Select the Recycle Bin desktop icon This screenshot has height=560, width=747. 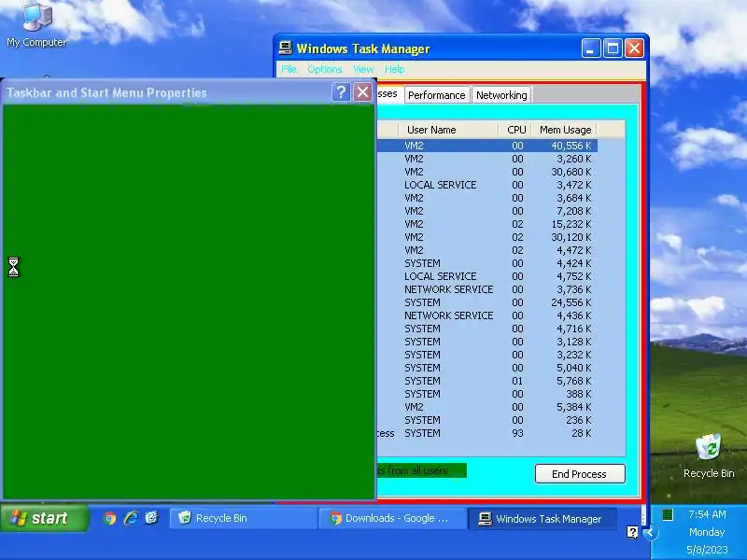pyautogui.click(x=709, y=456)
